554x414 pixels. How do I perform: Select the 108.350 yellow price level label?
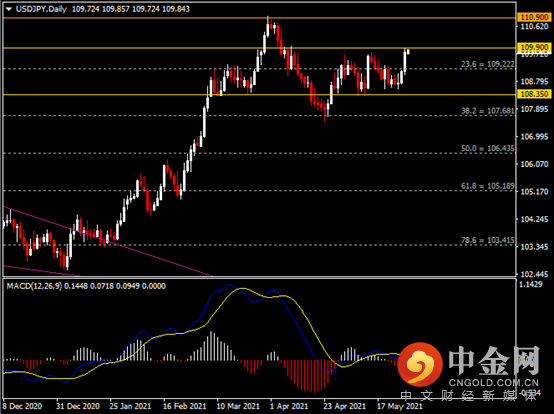[x=534, y=94]
